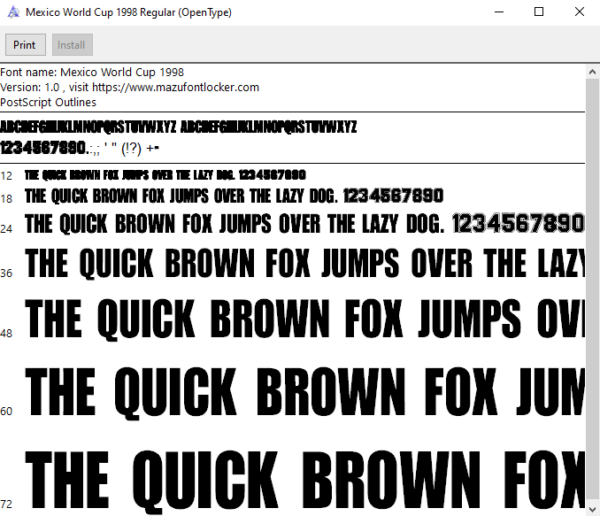Click the 24 point pangram sample text
600x516 pixels.
tap(305, 224)
